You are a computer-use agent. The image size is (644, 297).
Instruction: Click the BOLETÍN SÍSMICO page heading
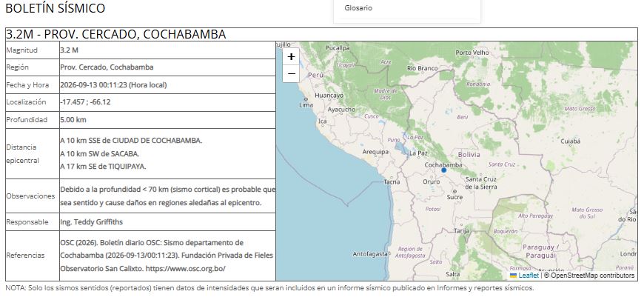click(55, 8)
